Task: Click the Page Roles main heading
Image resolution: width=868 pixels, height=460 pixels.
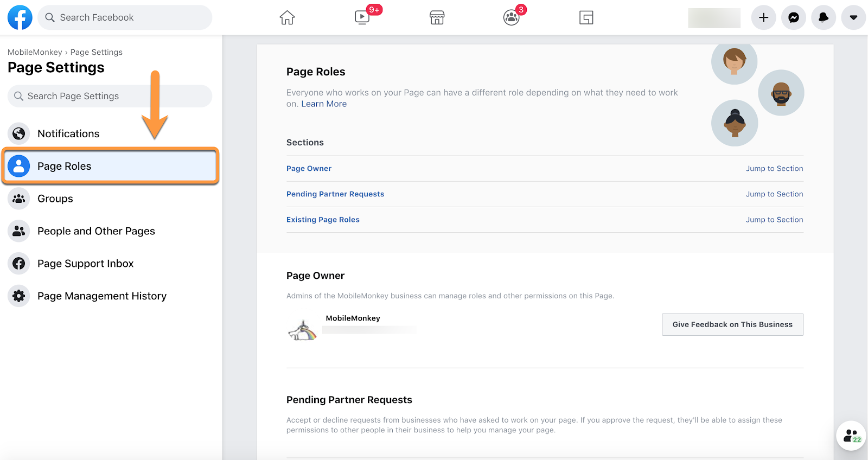Action: tap(316, 72)
